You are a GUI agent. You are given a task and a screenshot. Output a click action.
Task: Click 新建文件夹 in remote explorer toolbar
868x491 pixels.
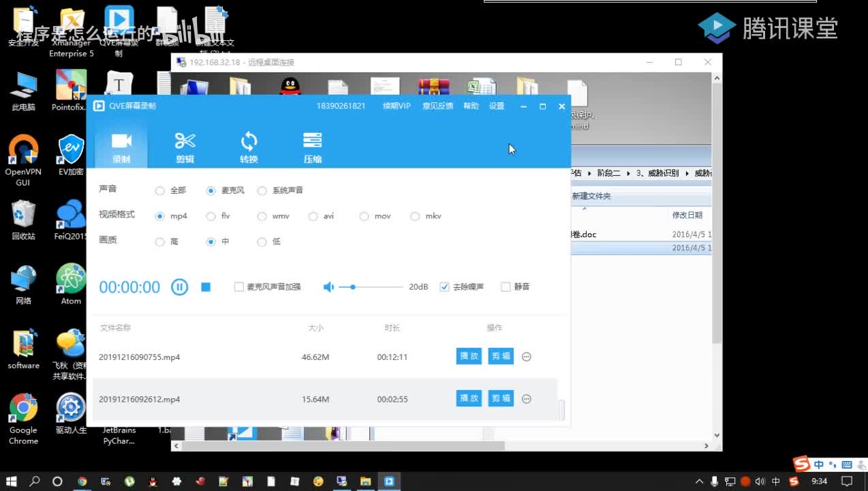click(591, 196)
